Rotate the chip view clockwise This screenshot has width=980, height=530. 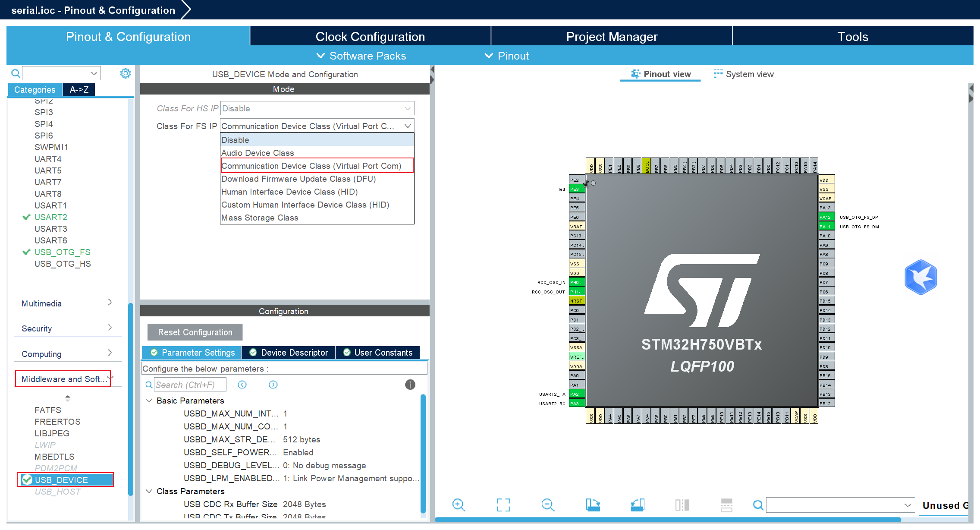coord(593,505)
